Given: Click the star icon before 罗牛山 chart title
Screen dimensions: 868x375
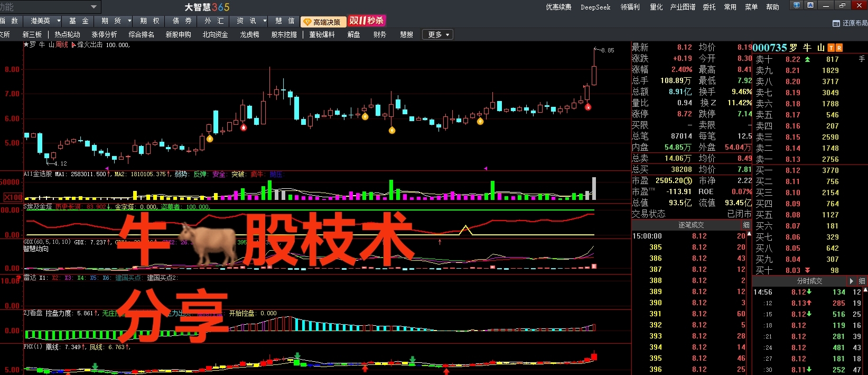Looking at the screenshot, I should point(26,44).
